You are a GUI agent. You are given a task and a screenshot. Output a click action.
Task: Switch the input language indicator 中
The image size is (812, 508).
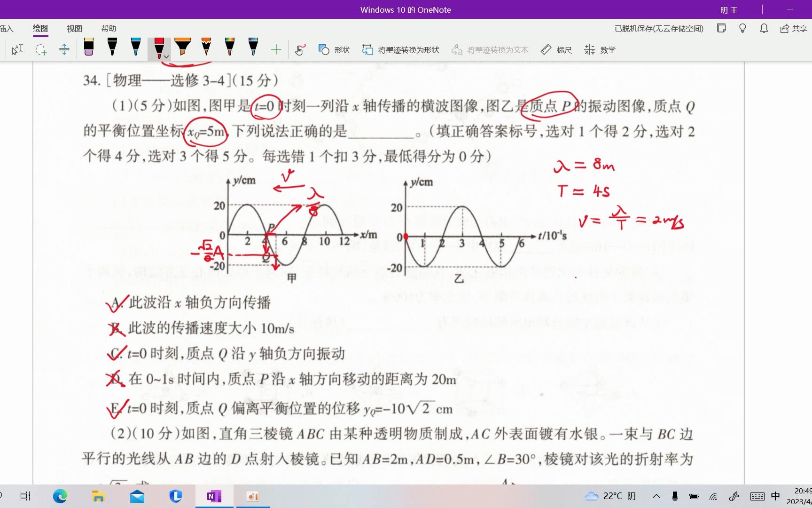(x=775, y=496)
